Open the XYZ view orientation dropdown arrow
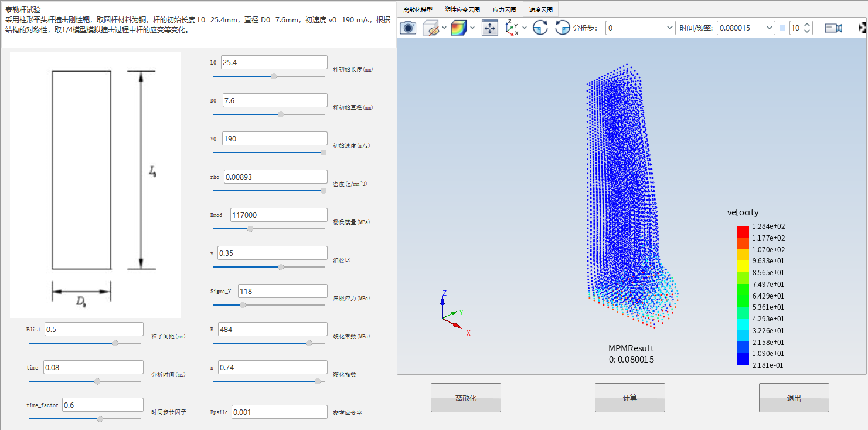 point(524,28)
